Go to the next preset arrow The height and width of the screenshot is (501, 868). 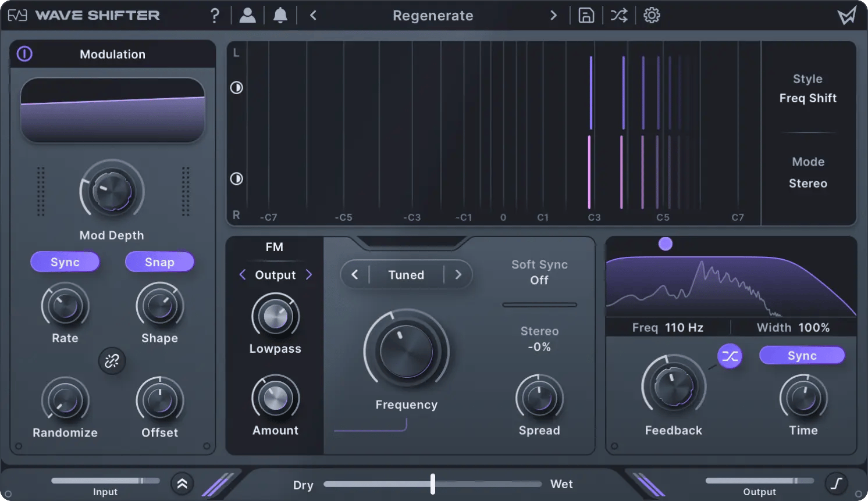click(x=553, y=16)
